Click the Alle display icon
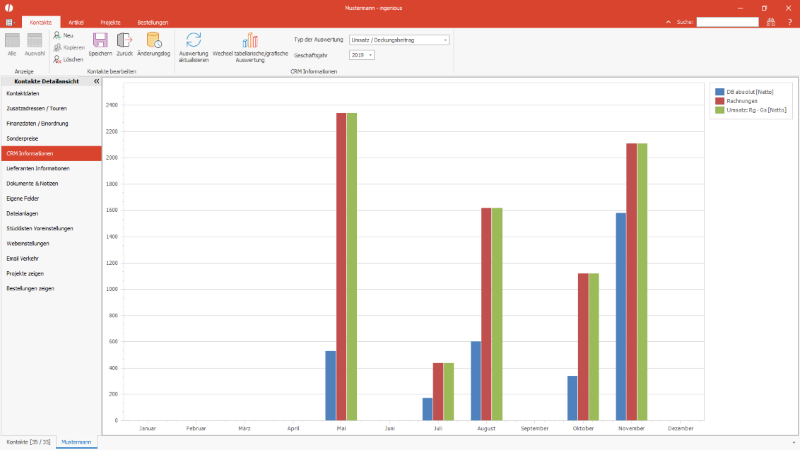Viewport: 800px width, 450px height. [12, 40]
